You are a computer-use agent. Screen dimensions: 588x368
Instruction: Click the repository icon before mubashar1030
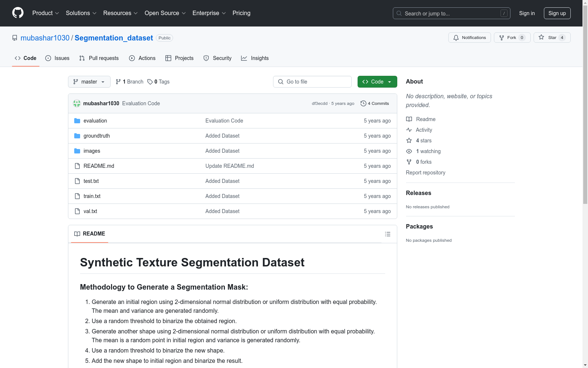point(15,38)
